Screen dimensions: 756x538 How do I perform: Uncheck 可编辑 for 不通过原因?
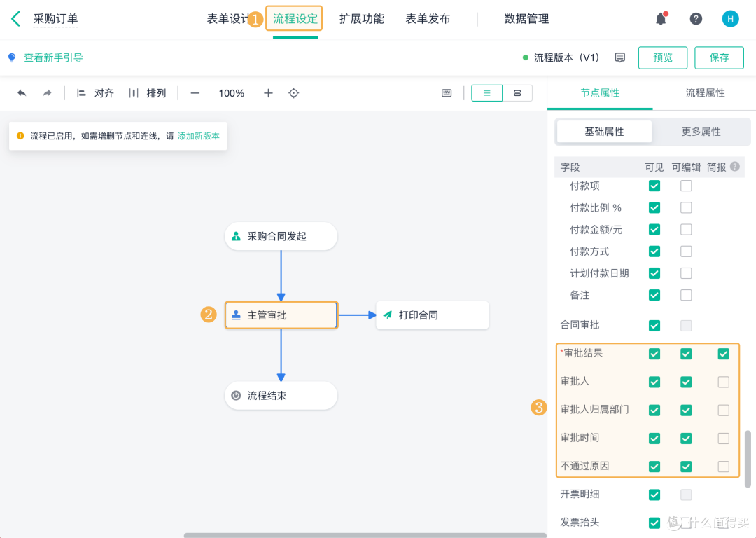tap(686, 467)
